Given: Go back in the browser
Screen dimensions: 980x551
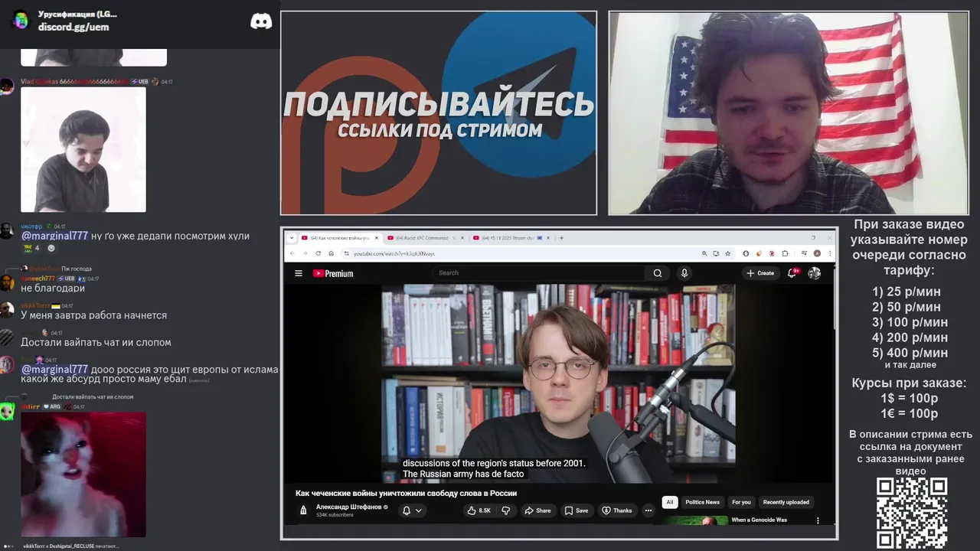Looking at the screenshot, I should [x=292, y=253].
